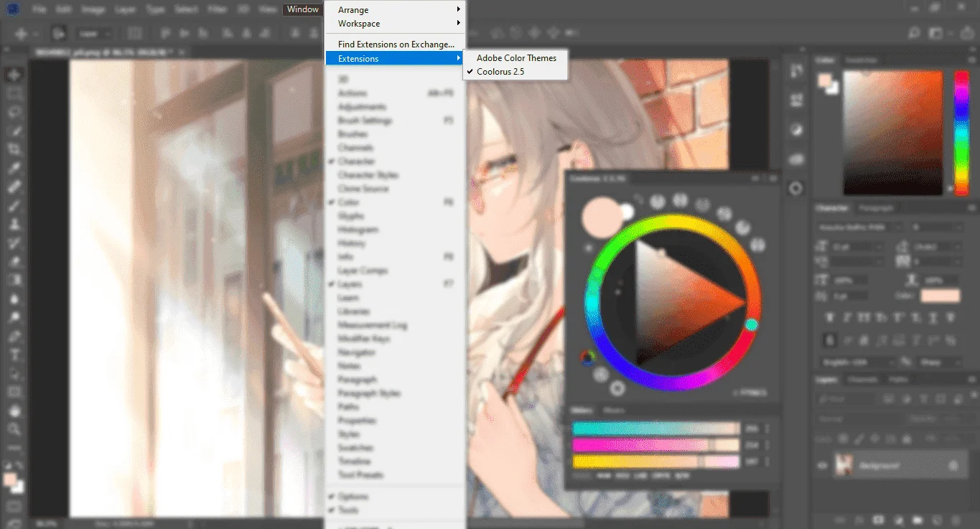Click the Quick Mask mode icon
This screenshot has width=980, height=529.
tap(14, 507)
